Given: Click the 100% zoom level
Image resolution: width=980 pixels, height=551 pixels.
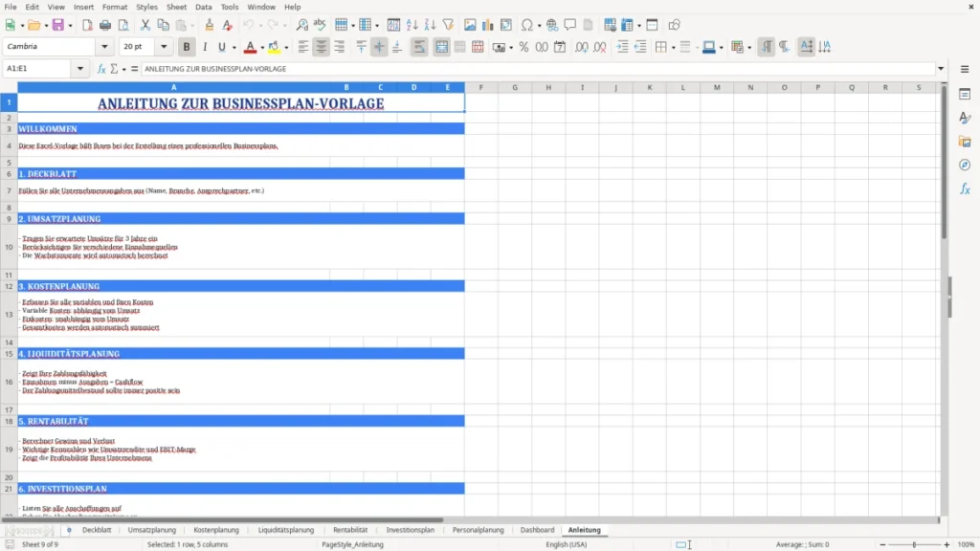Looking at the screenshot, I should [x=967, y=544].
